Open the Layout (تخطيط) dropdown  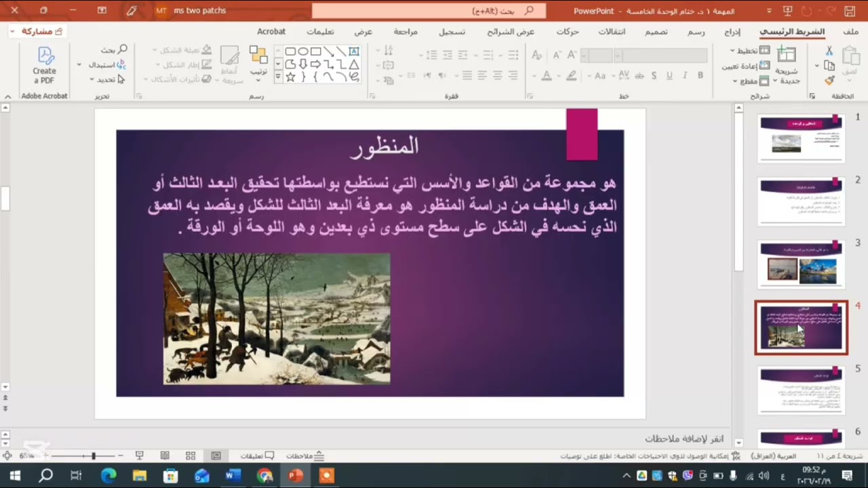[x=749, y=51]
